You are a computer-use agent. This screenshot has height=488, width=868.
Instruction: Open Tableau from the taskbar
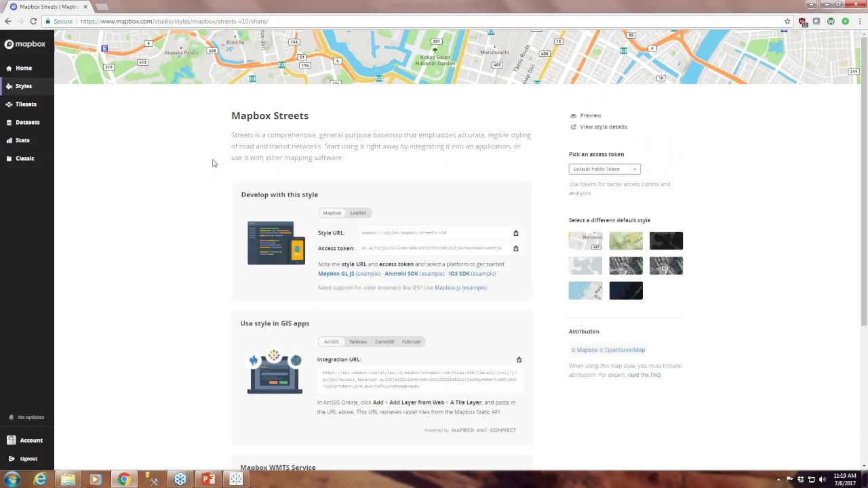point(236,480)
